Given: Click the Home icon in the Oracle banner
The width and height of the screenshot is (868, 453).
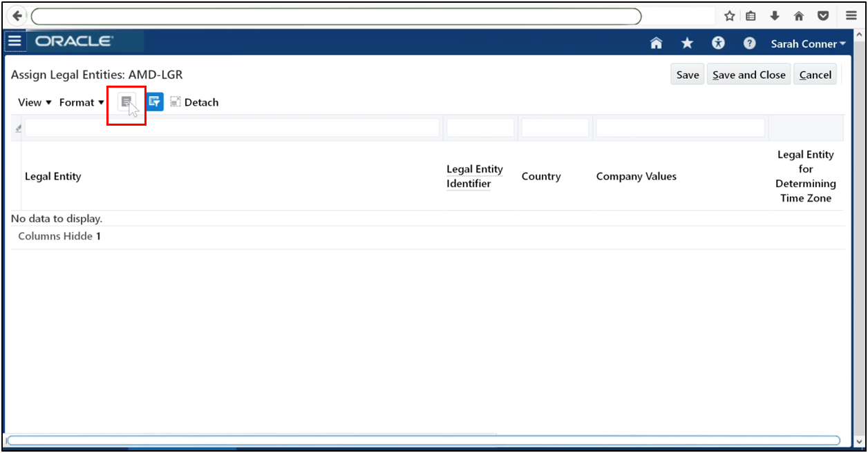Looking at the screenshot, I should coord(655,43).
